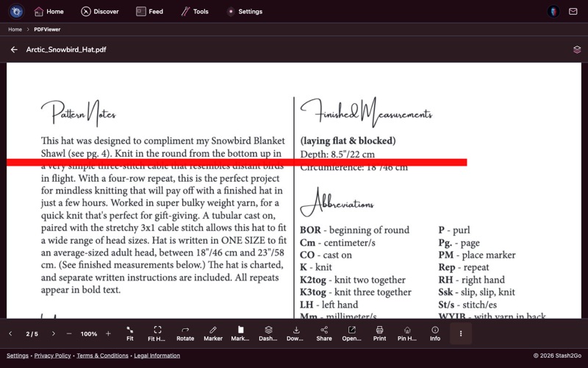The height and width of the screenshot is (368, 588).
Task: Open the layers panel at top right
Action: (x=577, y=49)
